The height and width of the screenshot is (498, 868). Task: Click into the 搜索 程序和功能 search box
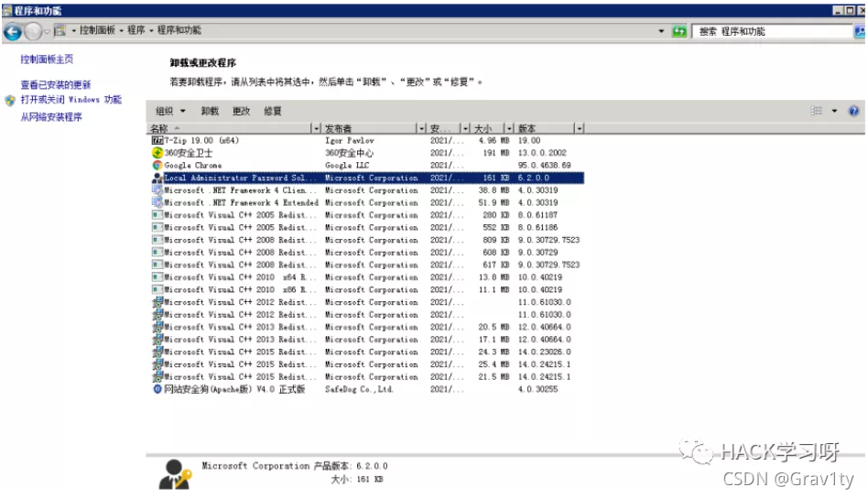pos(772,31)
